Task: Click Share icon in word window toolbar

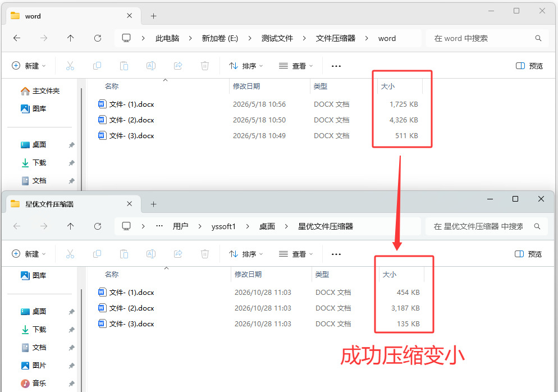Action: tap(178, 66)
